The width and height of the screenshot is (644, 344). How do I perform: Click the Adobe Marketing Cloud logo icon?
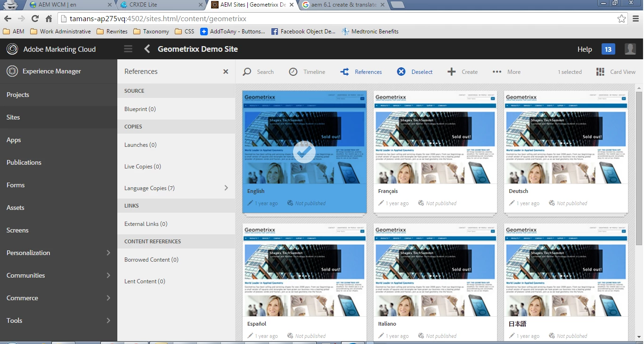(x=12, y=49)
